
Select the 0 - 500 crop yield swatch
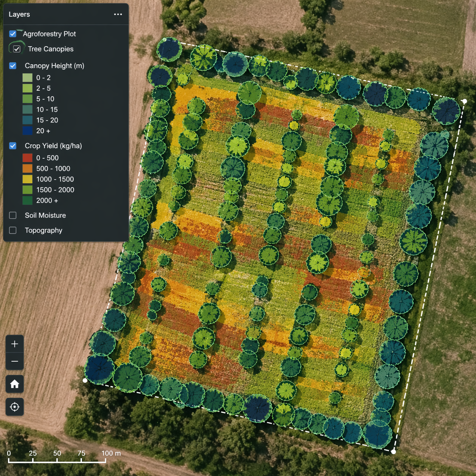click(x=27, y=158)
